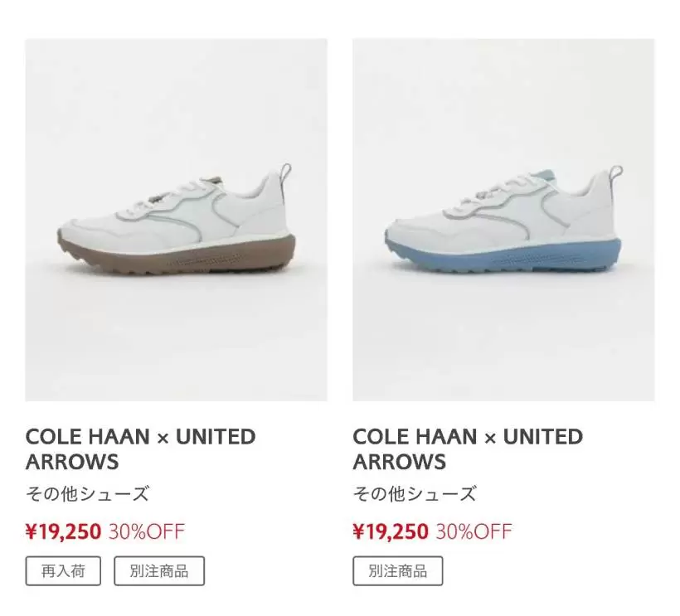Select その他シューズ under the brown-soled sneaker
This screenshot has width=680, height=616.
pos(87,494)
